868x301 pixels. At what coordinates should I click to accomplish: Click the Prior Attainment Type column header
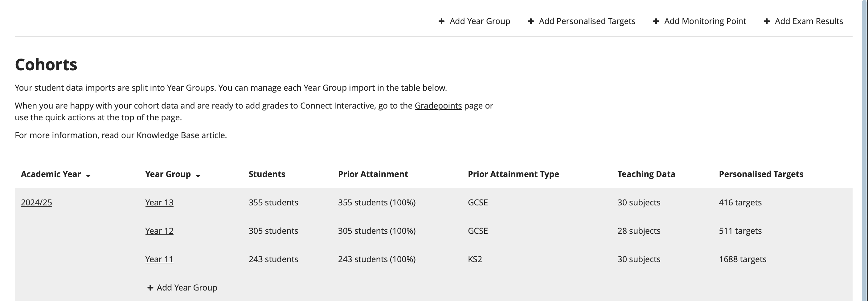[514, 174]
